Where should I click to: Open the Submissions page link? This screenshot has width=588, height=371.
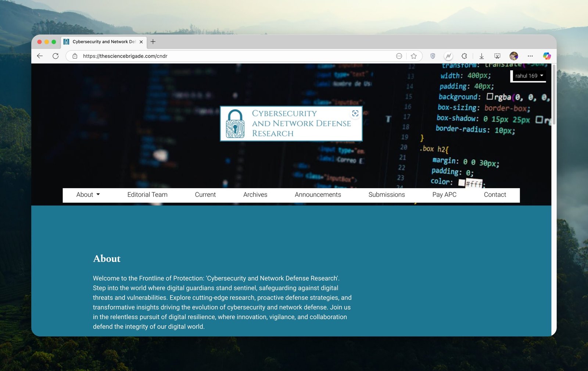[386, 195]
